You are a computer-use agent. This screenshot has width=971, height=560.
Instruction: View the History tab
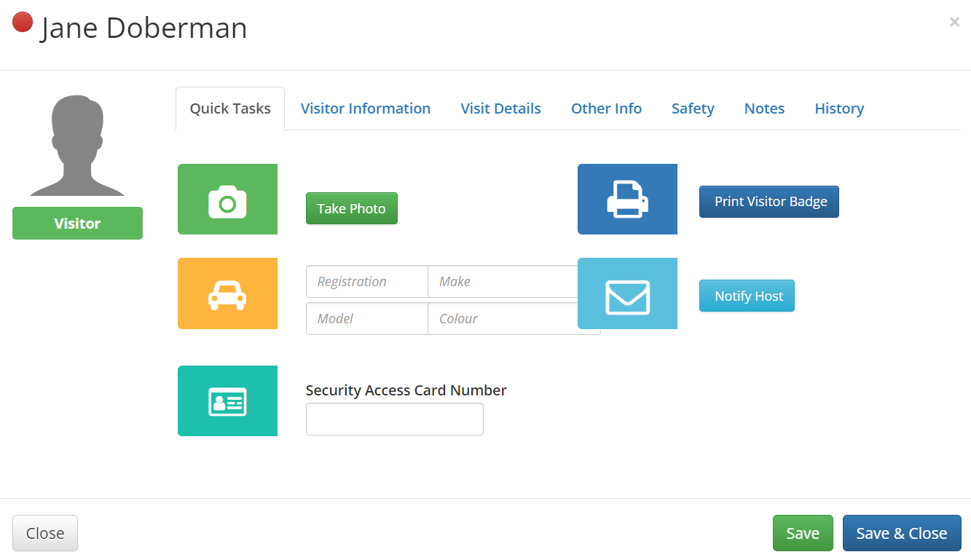click(x=839, y=109)
